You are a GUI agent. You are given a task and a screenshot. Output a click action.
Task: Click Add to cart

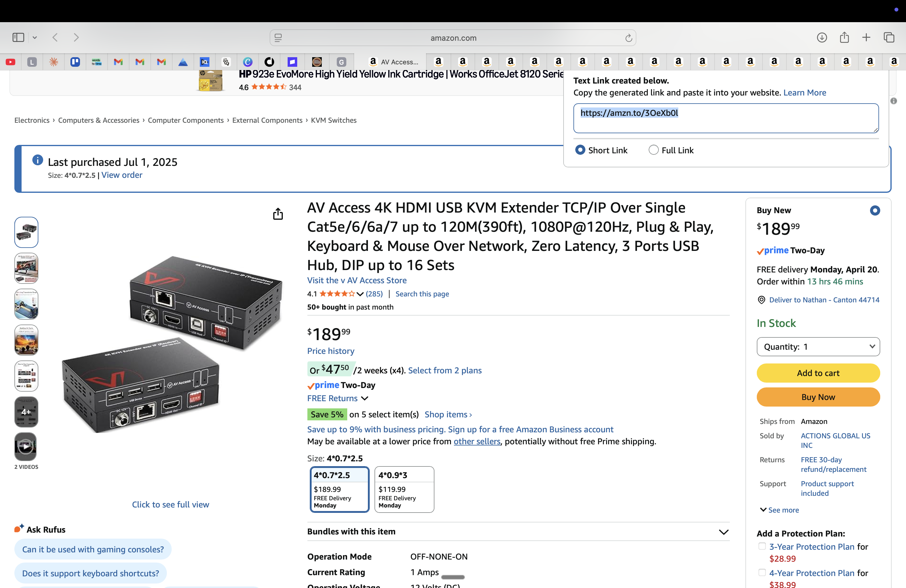pos(818,373)
